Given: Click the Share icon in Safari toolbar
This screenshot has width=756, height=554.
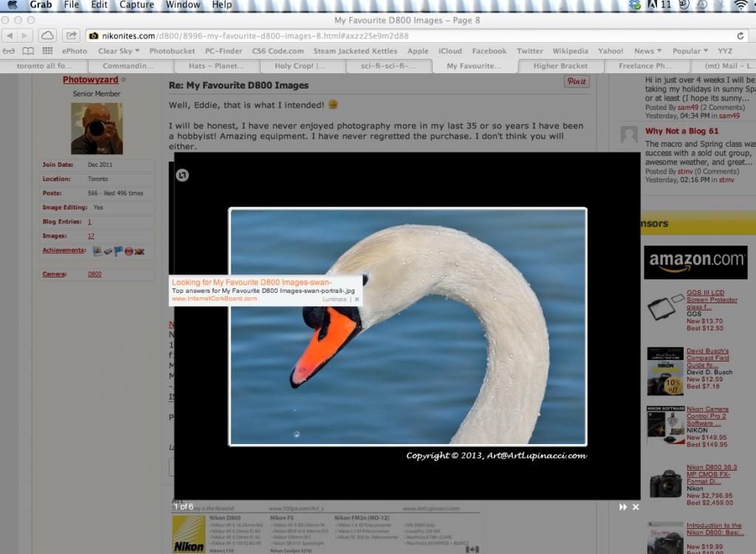Looking at the screenshot, I should [x=71, y=35].
